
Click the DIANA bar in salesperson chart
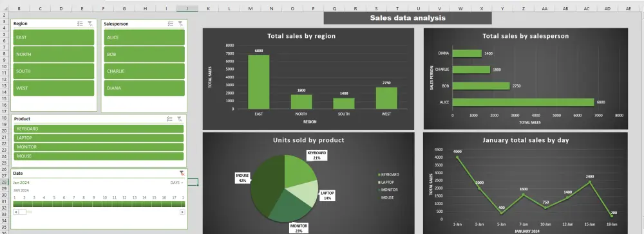467,53
